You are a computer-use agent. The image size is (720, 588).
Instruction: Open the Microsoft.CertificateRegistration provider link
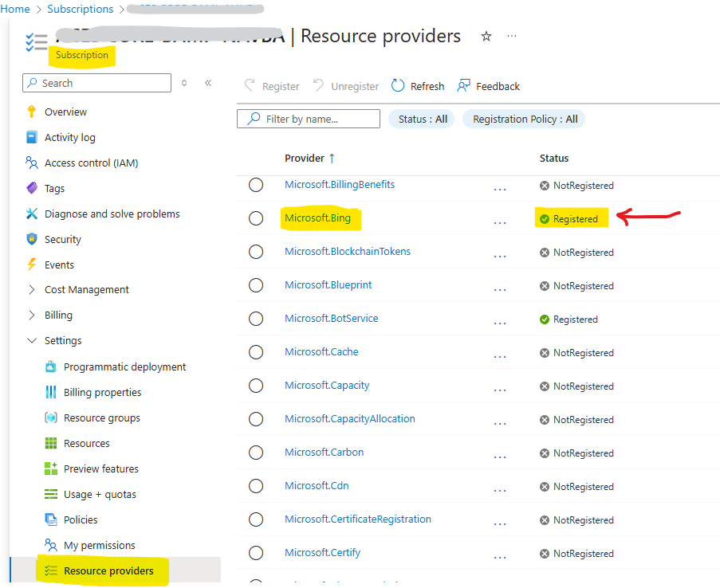pos(358,519)
